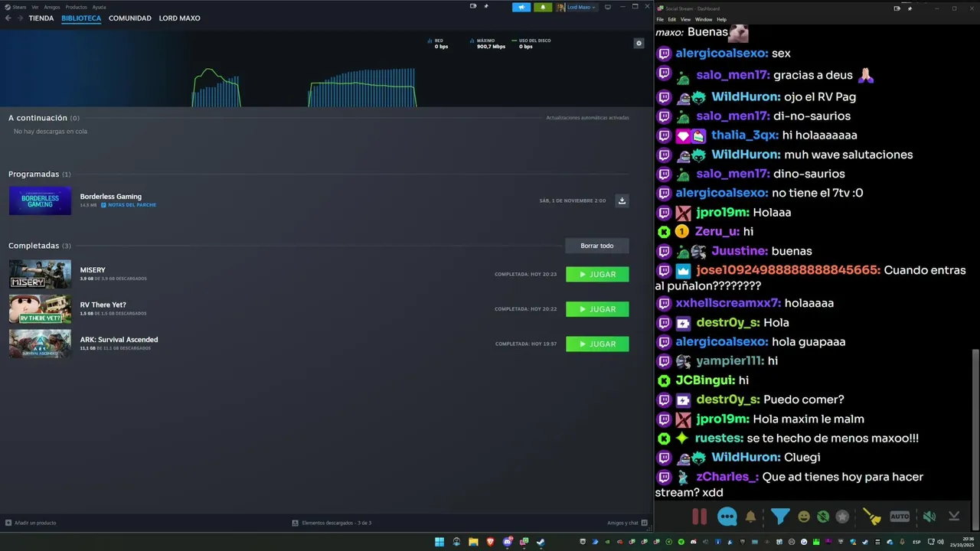
Task: Click the pin icon in Steam title bar
Action: click(485, 6)
